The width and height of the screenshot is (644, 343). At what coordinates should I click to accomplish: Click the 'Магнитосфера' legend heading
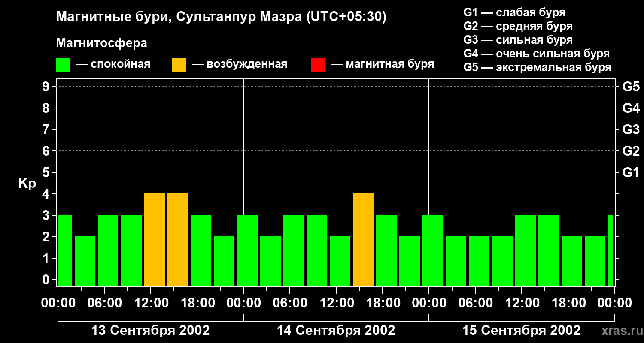pos(101,43)
